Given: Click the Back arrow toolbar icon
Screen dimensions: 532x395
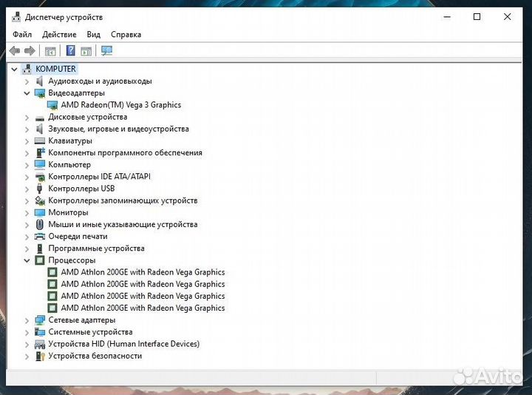Looking at the screenshot, I should (14, 51).
